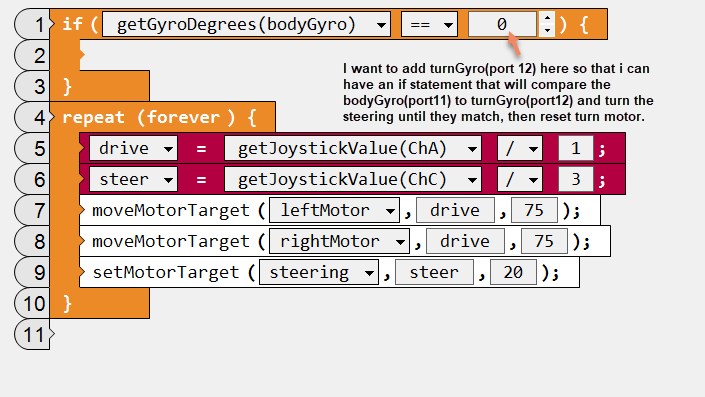Decrease the if-condition value with down arrow
This screenshot has width=705, height=397.
pos(547,31)
